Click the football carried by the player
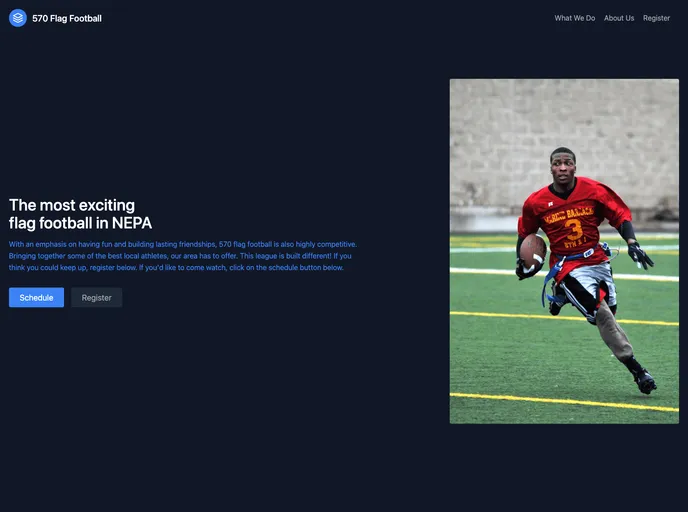The height and width of the screenshot is (512, 688). pyautogui.click(x=533, y=252)
